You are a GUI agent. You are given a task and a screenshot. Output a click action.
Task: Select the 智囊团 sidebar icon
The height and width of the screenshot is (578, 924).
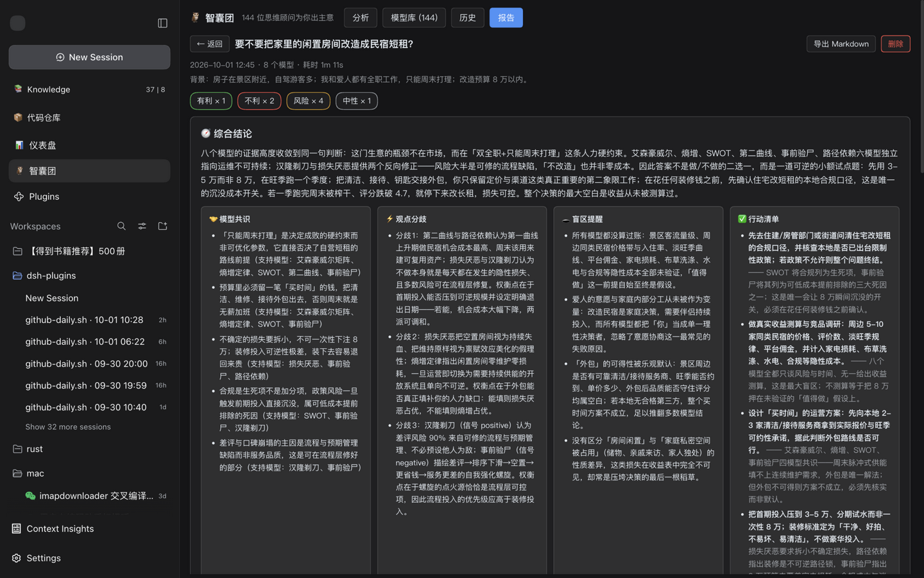coord(19,171)
